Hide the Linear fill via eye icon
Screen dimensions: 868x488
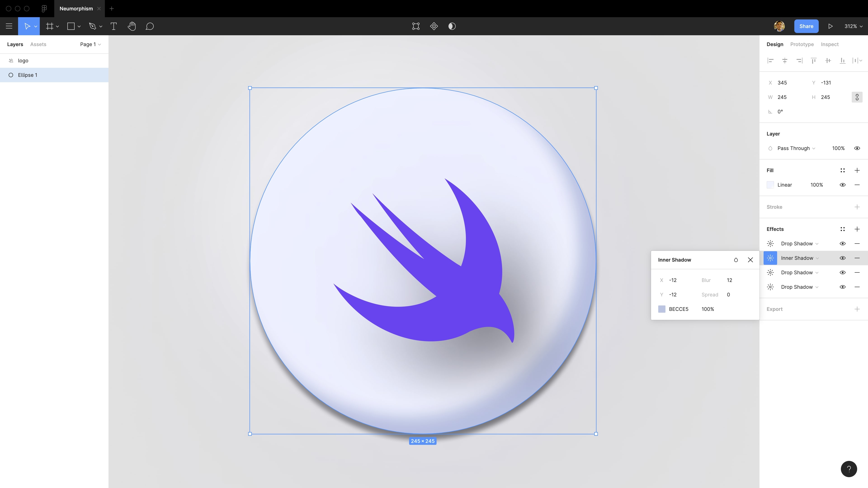(x=842, y=185)
